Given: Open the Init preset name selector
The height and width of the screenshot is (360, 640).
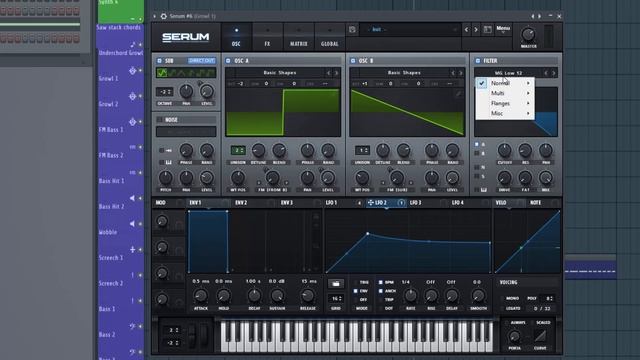Looking at the screenshot, I should (409, 29).
